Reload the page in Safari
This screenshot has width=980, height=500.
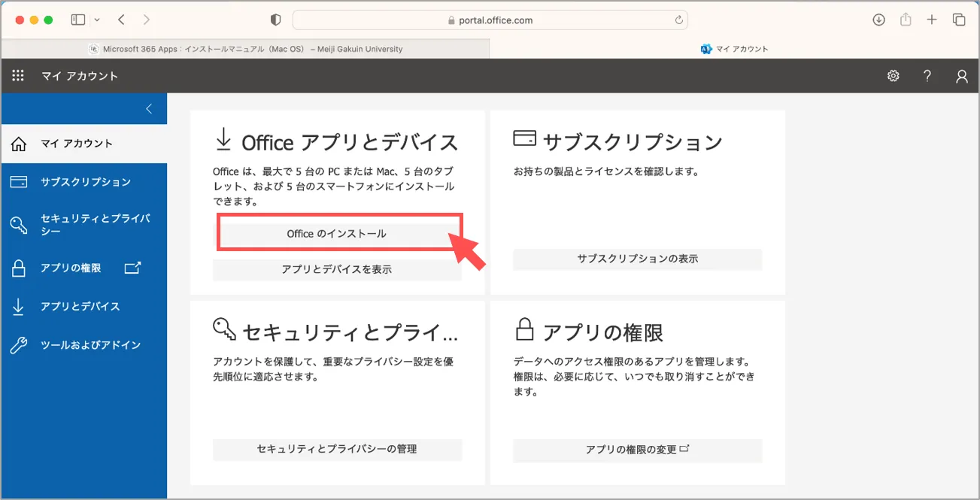[x=678, y=20]
